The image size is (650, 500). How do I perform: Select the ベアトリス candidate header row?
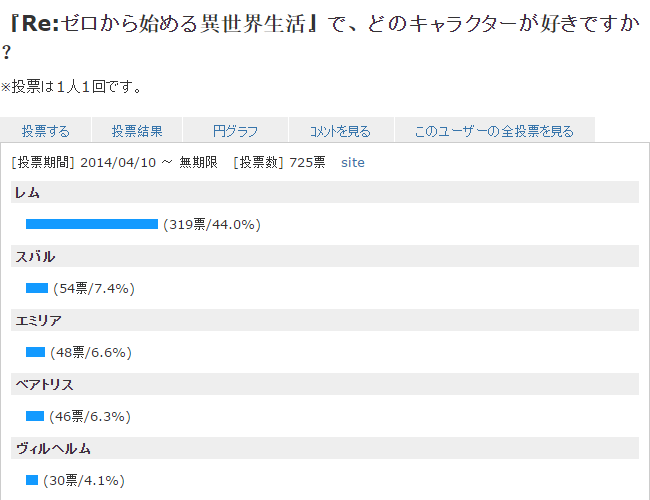click(x=325, y=384)
